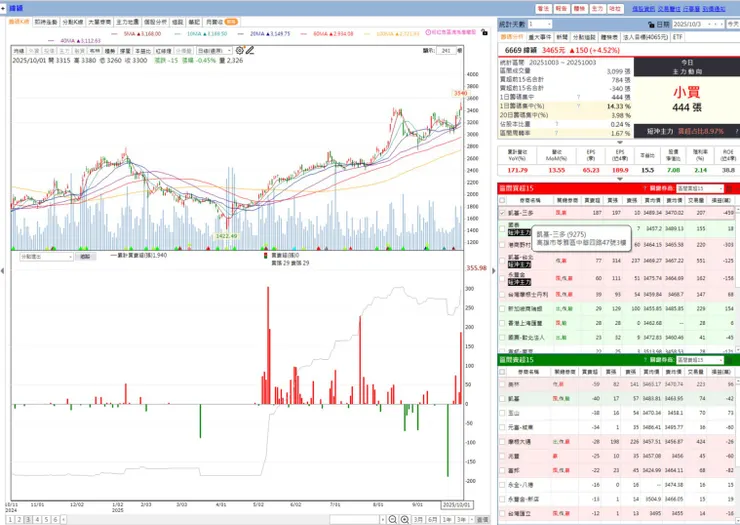
Task: Click 3月 range button below chart
Action: 418,519
